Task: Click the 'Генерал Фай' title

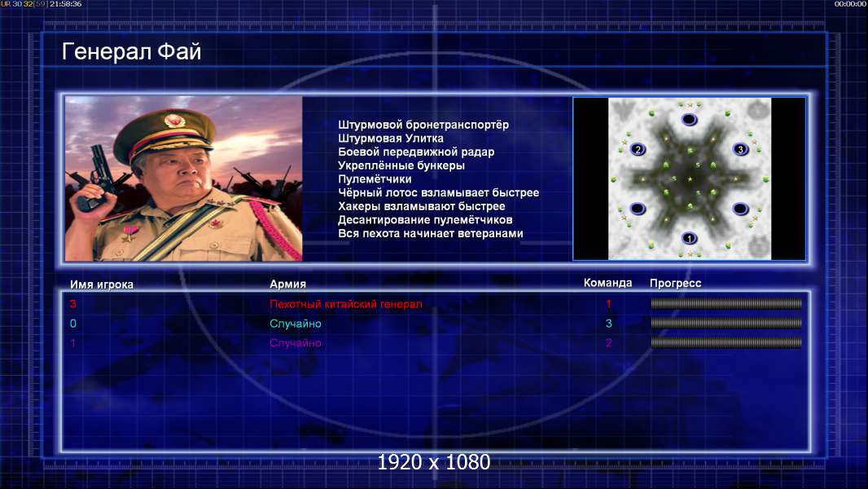Action: pyautogui.click(x=131, y=51)
